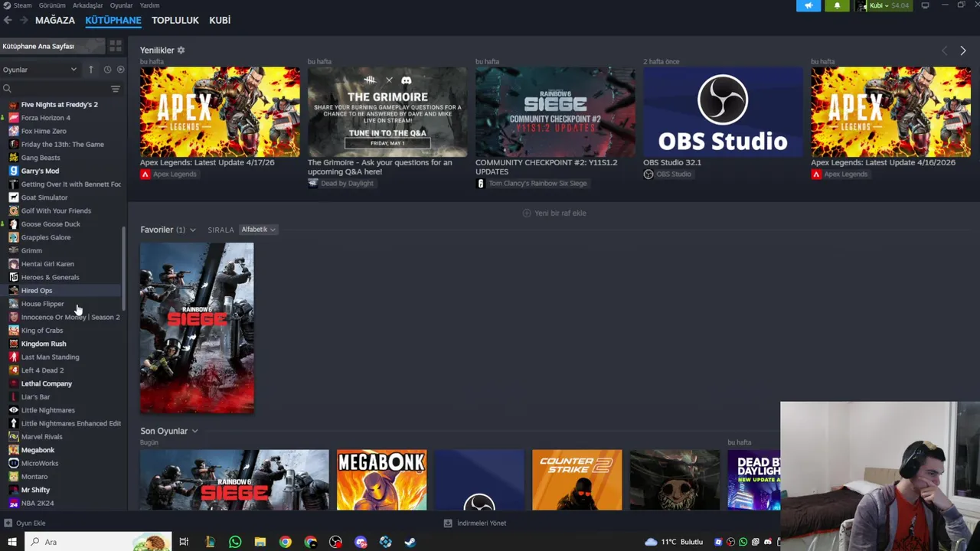The height and width of the screenshot is (551, 980).
Task: Select the Megabonk recent game tile
Action: (x=381, y=480)
